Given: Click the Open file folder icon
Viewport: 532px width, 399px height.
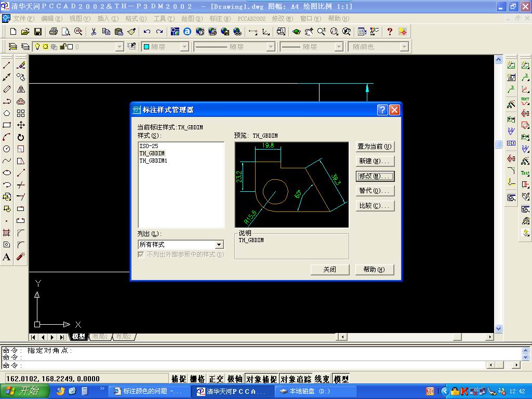Looking at the screenshot, I should (25, 32).
